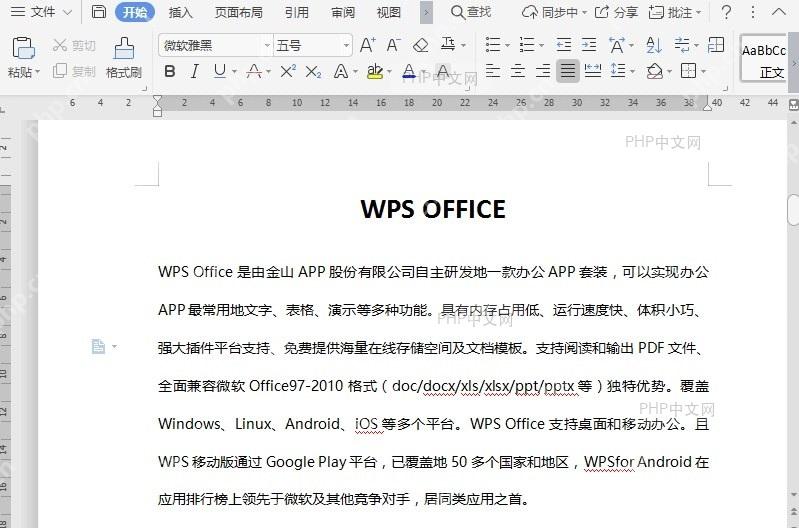Click the distributed alignment icon

(x=593, y=71)
